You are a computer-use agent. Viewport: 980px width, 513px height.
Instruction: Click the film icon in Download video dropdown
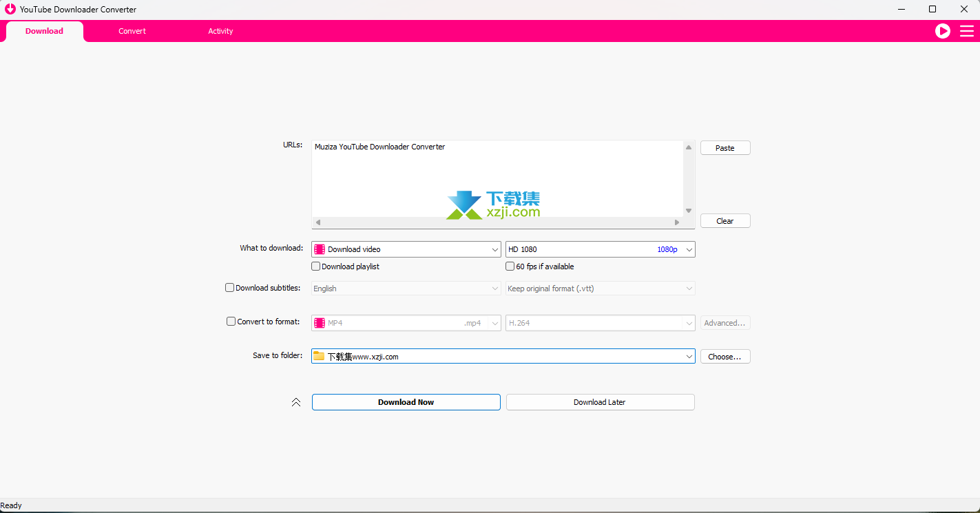320,249
